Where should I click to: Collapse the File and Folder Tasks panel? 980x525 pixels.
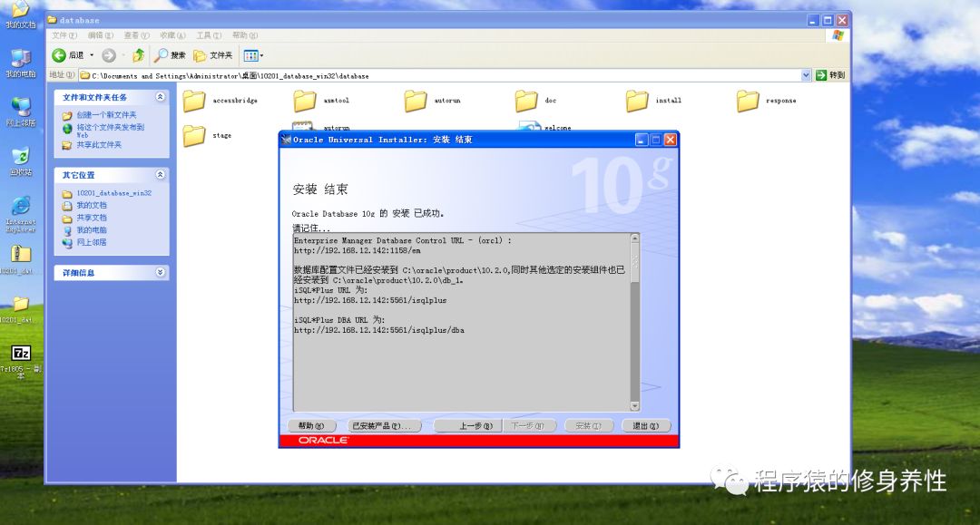click(x=160, y=97)
